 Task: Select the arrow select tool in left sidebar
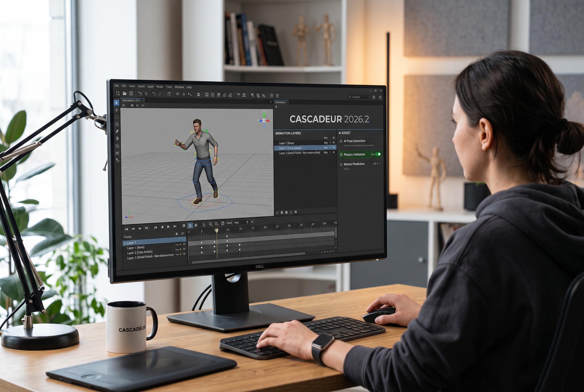coord(116,103)
